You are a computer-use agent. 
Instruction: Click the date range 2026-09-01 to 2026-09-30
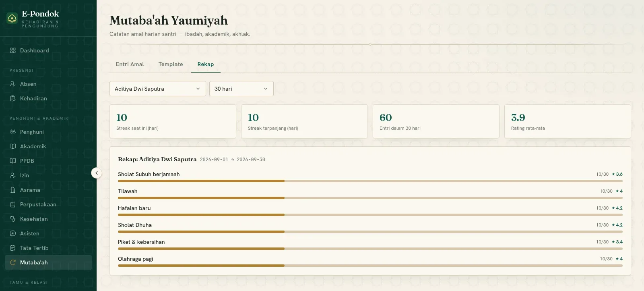tap(233, 160)
